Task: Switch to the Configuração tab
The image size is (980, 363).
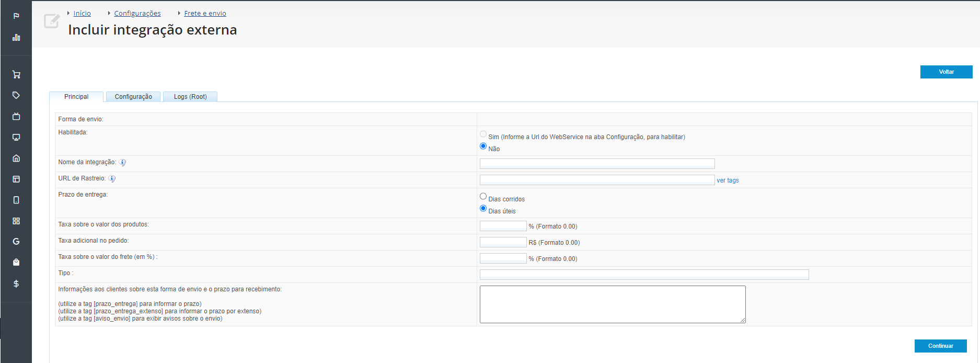Action: (x=133, y=97)
